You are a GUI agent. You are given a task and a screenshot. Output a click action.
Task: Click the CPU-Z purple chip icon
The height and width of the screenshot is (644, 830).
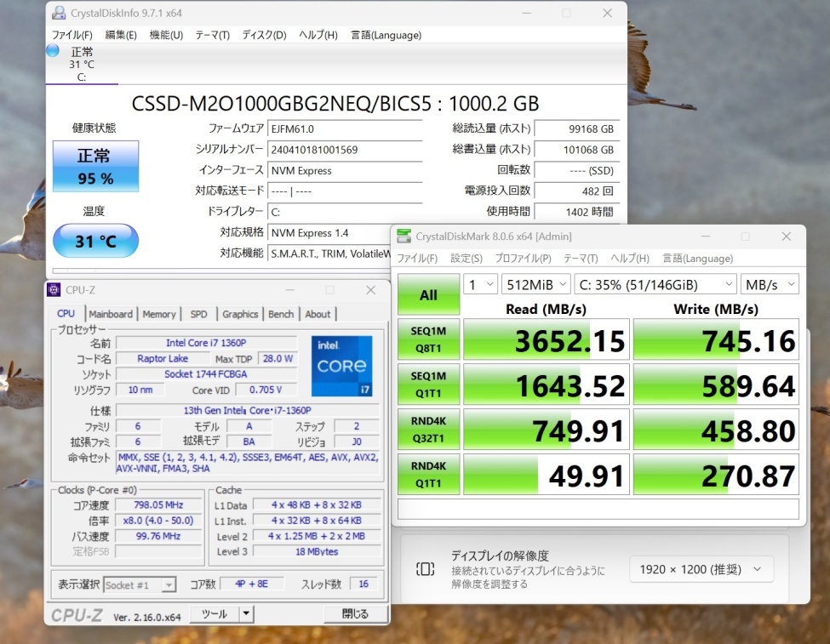(54, 289)
